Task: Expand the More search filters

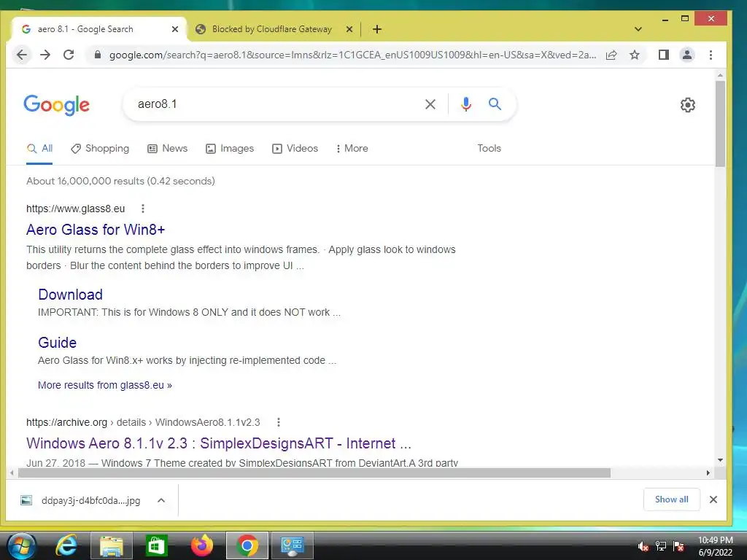Action: [x=352, y=149]
